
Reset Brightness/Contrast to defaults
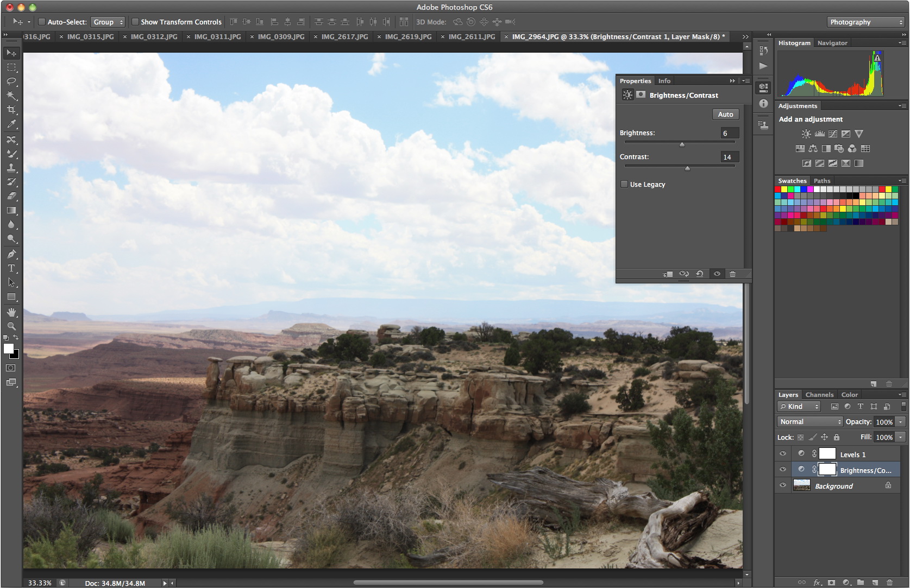700,274
